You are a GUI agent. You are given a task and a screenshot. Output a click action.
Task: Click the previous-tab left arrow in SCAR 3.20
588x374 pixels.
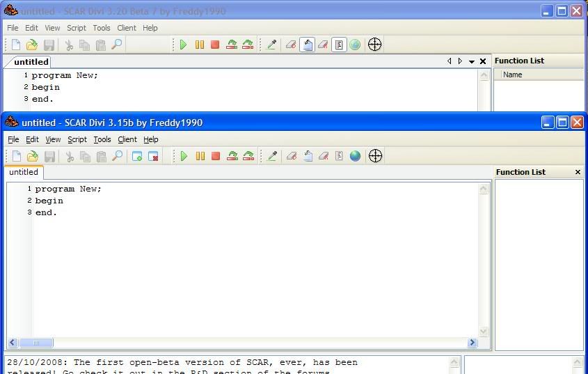[449, 61]
